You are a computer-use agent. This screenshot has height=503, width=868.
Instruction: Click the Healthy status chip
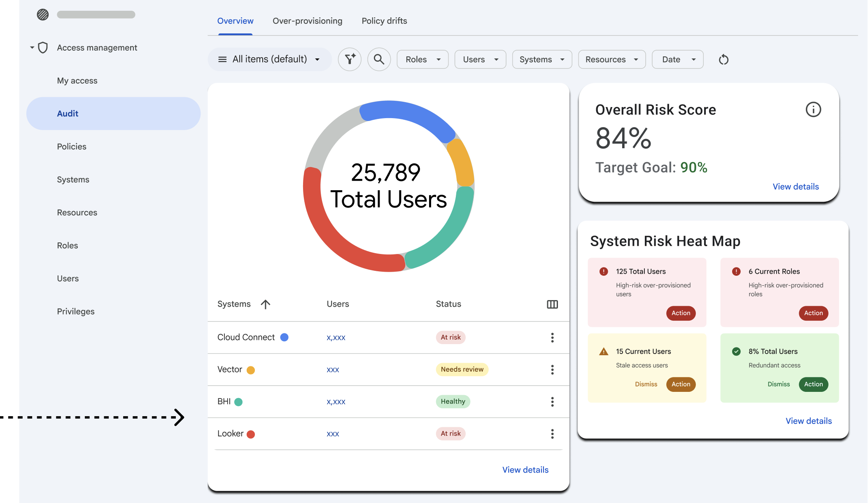(453, 401)
